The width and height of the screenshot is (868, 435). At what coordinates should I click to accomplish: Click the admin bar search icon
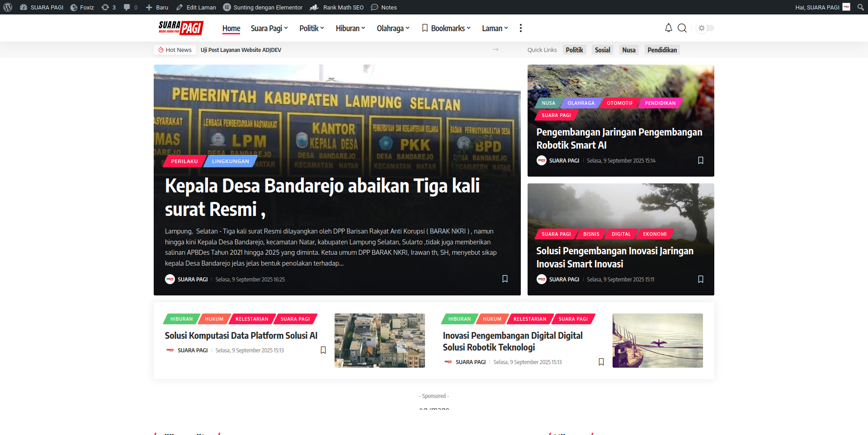[x=861, y=7]
